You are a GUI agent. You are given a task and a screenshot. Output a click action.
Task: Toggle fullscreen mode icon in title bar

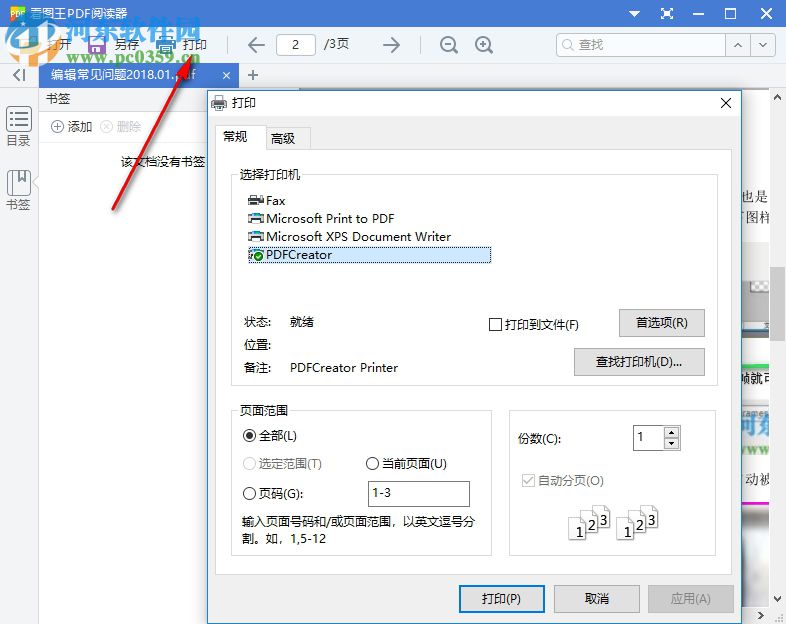click(667, 14)
